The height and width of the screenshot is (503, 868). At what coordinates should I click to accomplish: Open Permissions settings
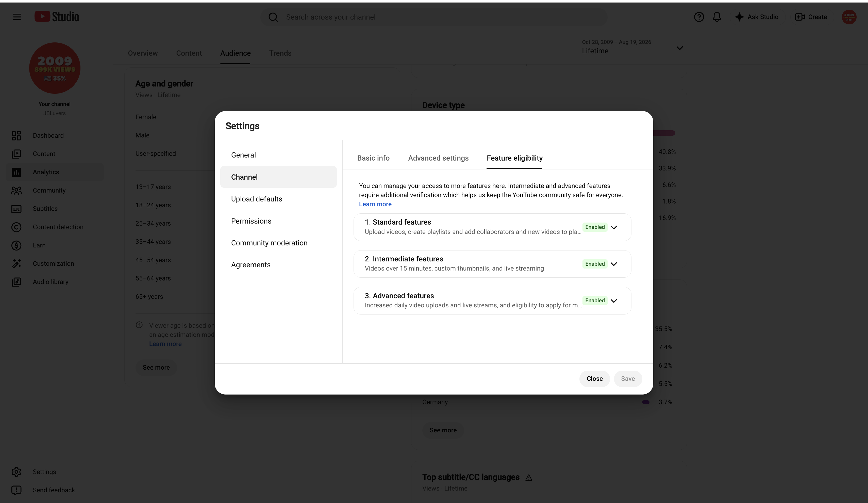pyautogui.click(x=278, y=221)
